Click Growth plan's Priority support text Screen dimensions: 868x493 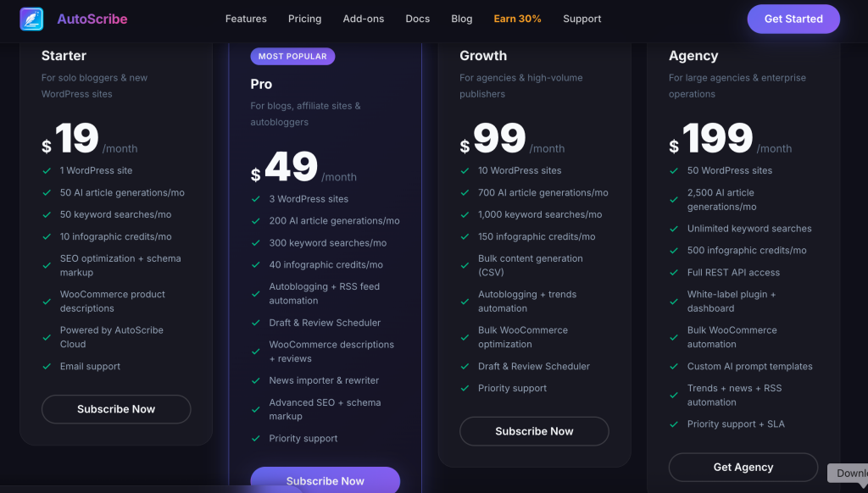[512, 389]
